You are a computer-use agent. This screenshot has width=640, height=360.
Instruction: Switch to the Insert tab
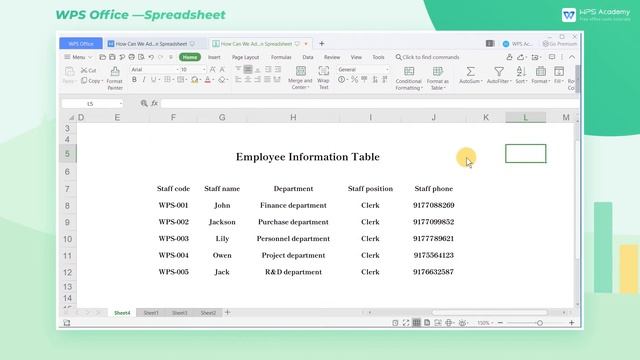(214, 57)
